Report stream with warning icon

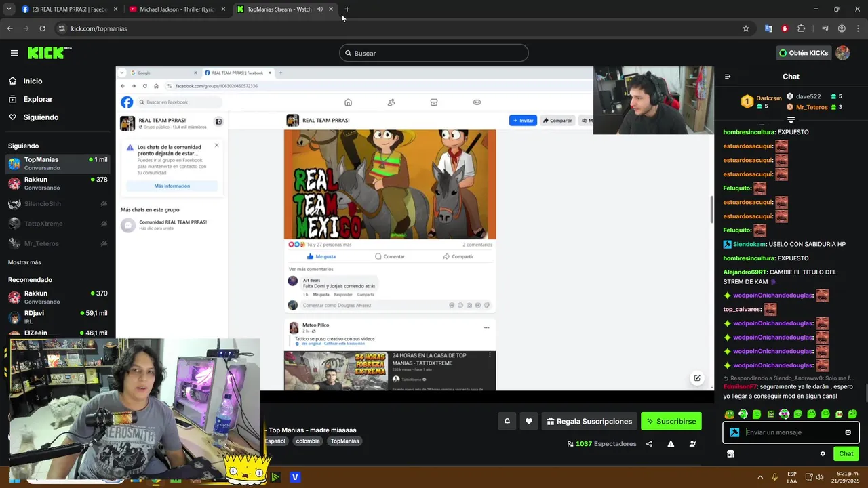[x=671, y=444]
